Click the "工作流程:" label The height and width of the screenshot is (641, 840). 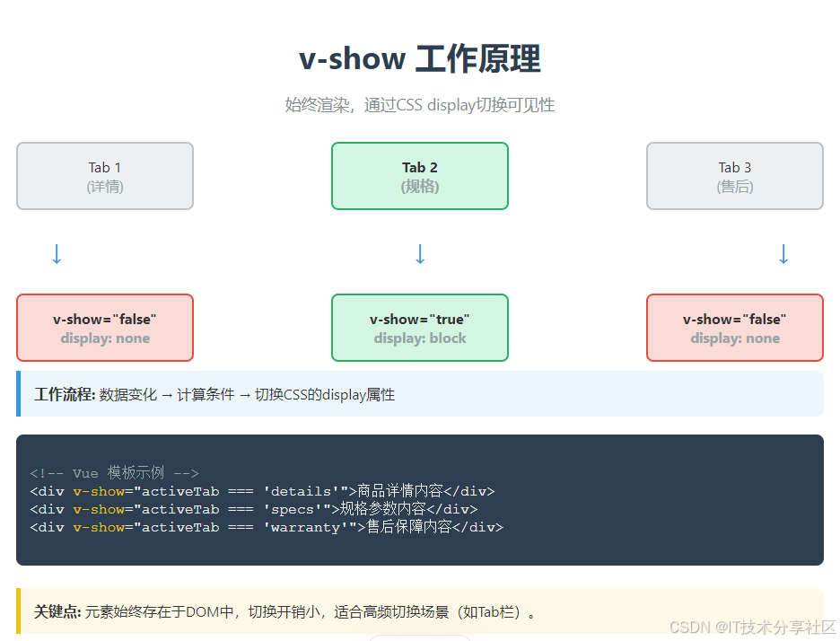point(65,394)
